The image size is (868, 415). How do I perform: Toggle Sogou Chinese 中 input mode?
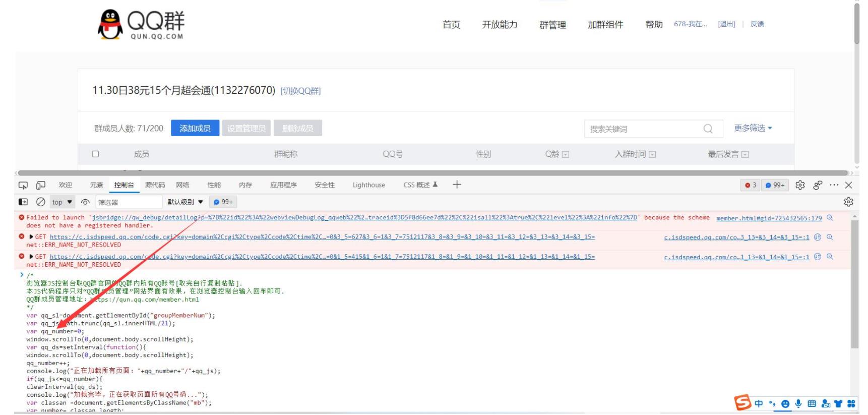759,403
